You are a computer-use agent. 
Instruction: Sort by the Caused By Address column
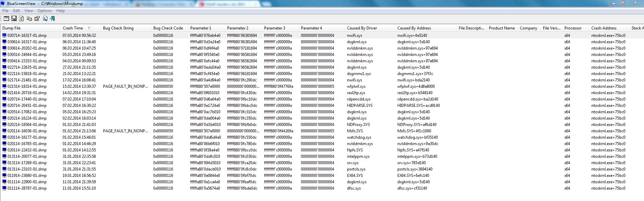point(426,28)
